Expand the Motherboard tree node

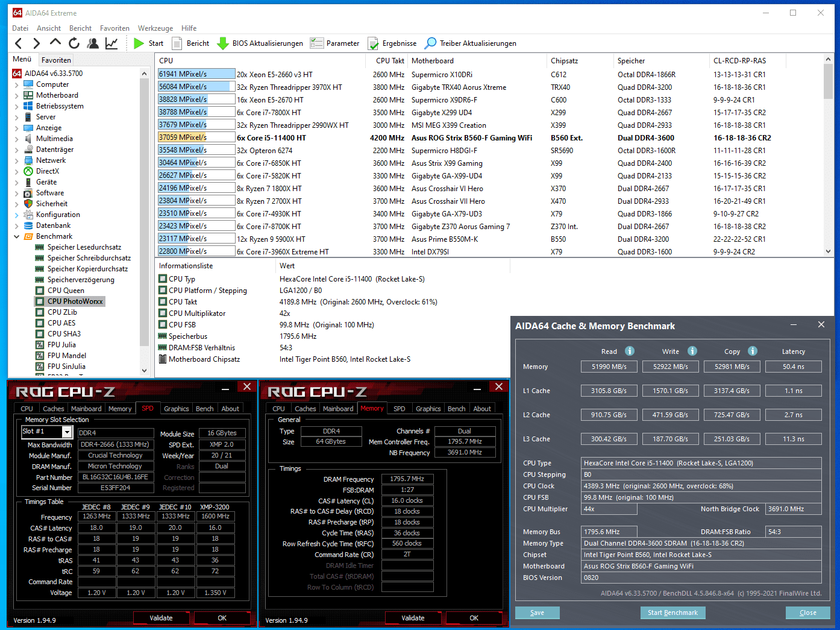(x=16, y=96)
